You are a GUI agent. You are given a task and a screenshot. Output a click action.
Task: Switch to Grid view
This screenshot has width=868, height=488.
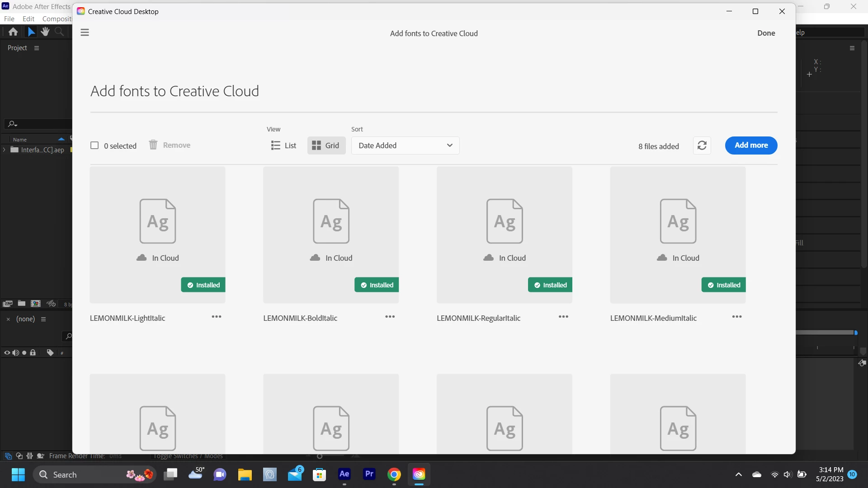326,145
